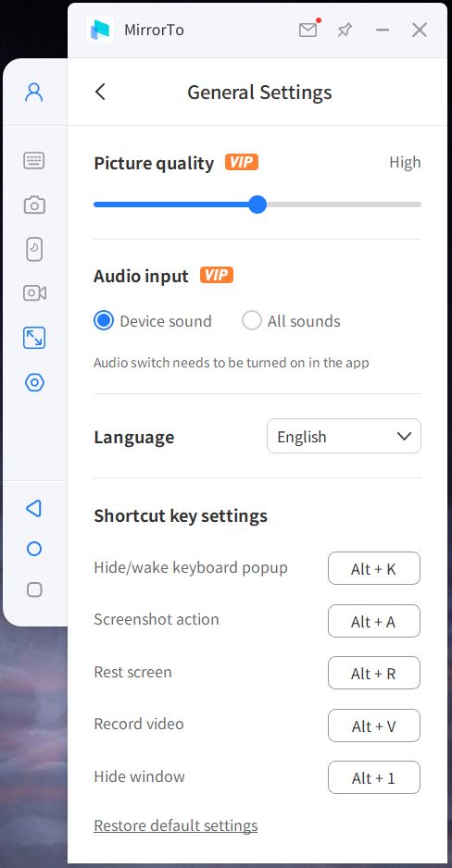
Task: Open the mail notifications icon
Action: coord(308,30)
